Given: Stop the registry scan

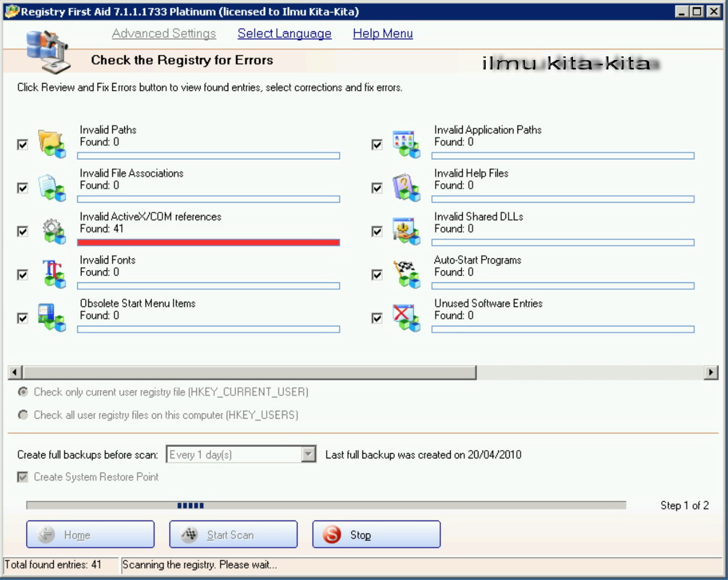Looking at the screenshot, I should pos(377,535).
